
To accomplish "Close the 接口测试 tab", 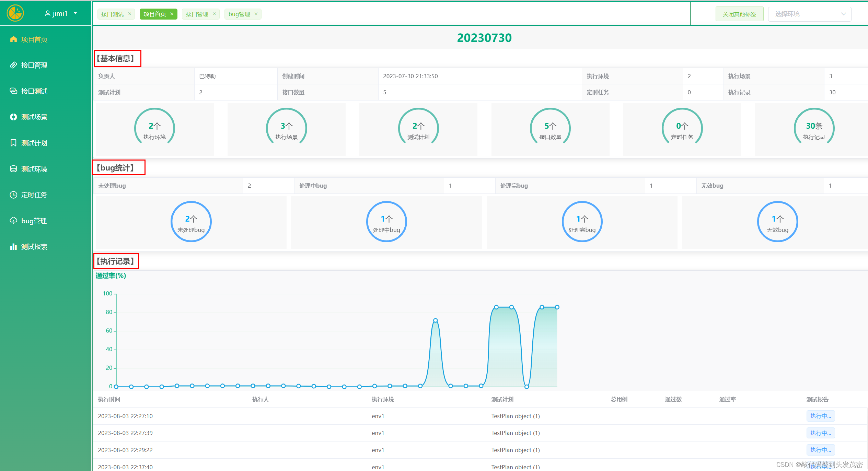I will tap(130, 14).
